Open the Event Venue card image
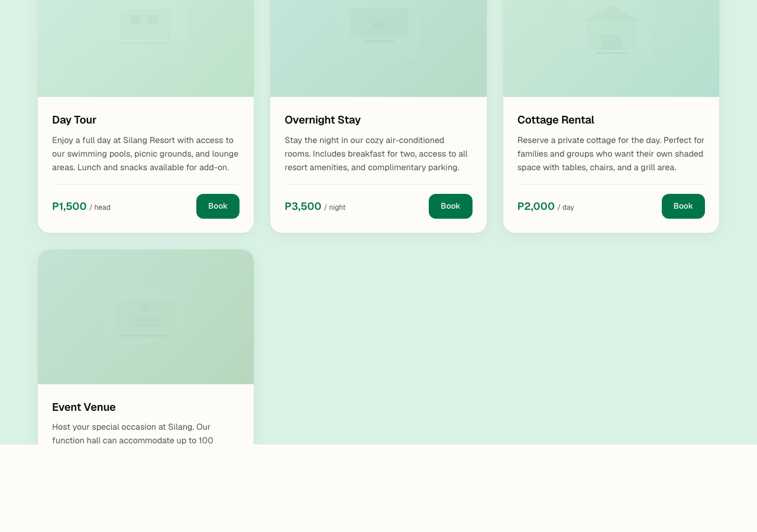 point(145,317)
